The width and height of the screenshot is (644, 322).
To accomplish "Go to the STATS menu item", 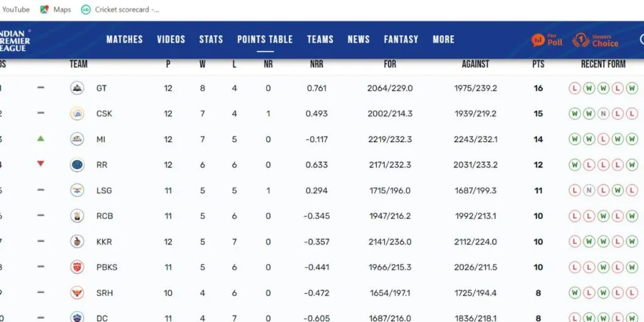I will 211,40.
